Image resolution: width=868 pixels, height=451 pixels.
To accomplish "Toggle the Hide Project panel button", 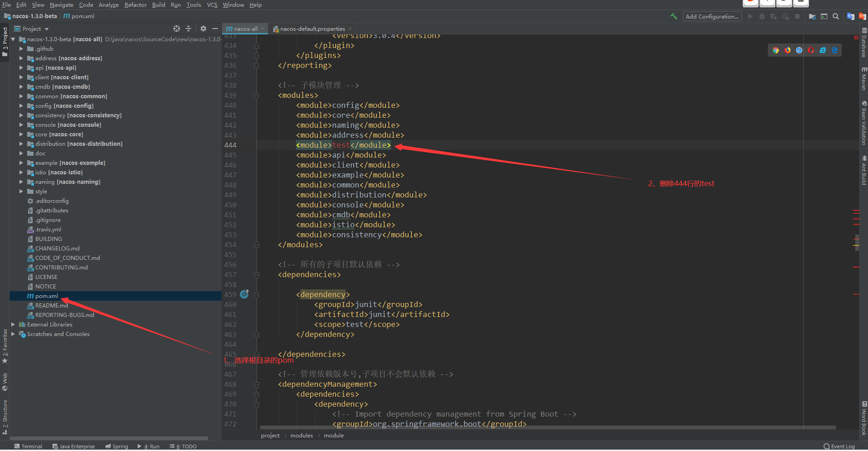I will click(216, 28).
